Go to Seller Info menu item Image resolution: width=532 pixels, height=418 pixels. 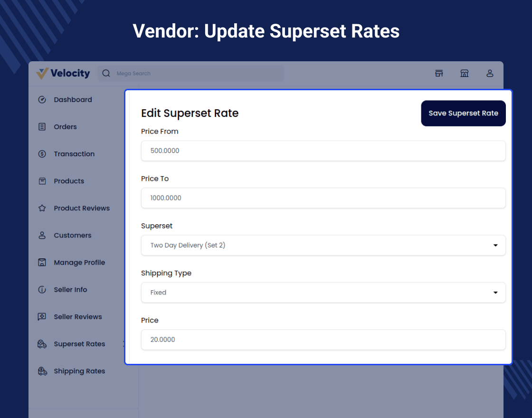[70, 290]
